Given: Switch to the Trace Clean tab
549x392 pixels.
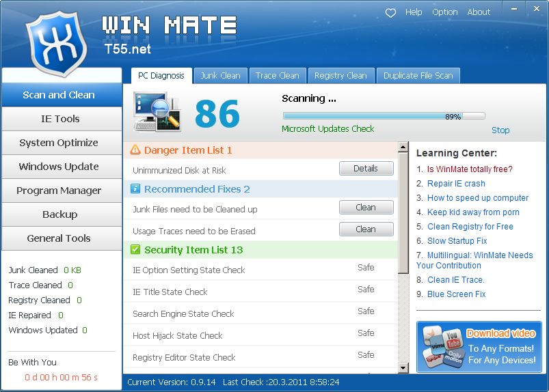Looking at the screenshot, I should 278,76.
